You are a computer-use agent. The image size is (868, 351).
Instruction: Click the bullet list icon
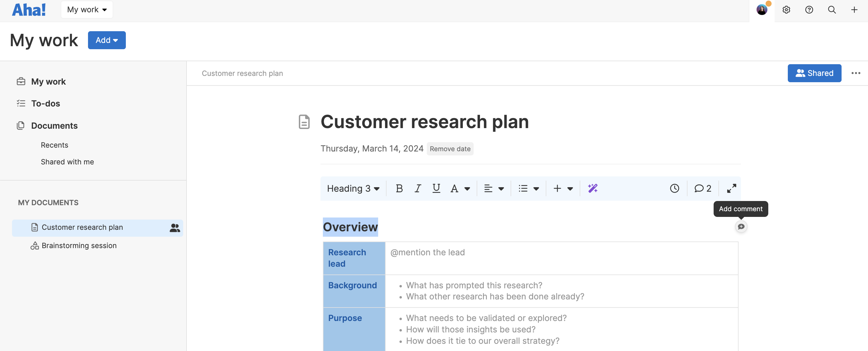click(x=523, y=188)
